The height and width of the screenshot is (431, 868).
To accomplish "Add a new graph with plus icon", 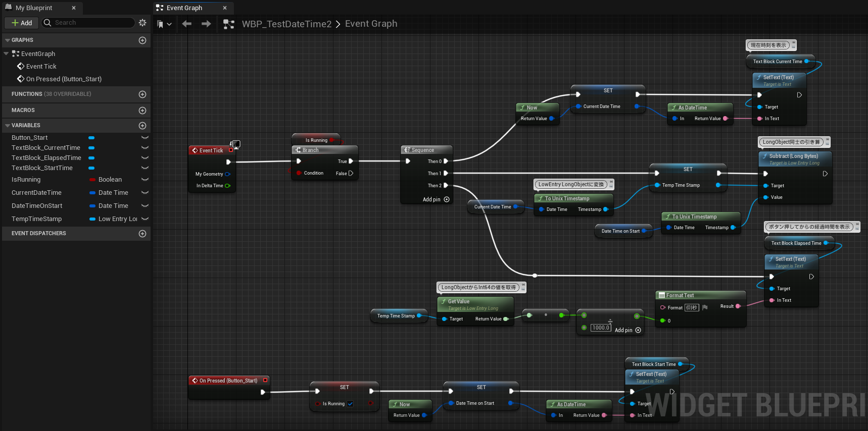I will [x=142, y=40].
